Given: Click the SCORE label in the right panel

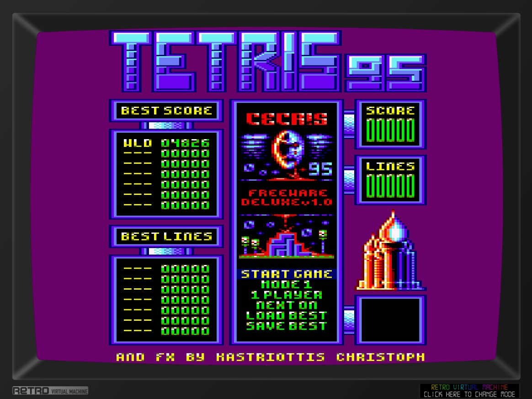Looking at the screenshot, I should click(390, 111).
